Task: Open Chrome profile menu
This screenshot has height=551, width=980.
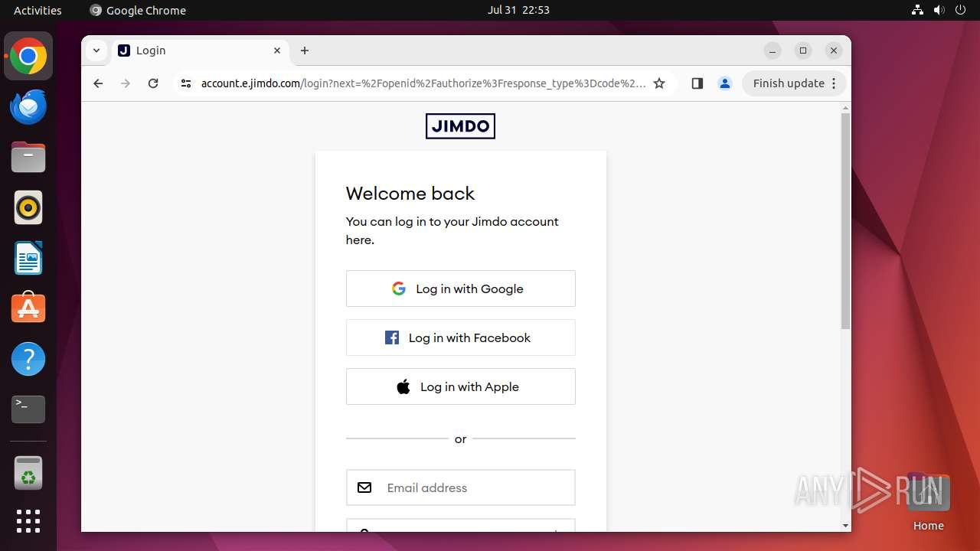Action: (x=725, y=83)
